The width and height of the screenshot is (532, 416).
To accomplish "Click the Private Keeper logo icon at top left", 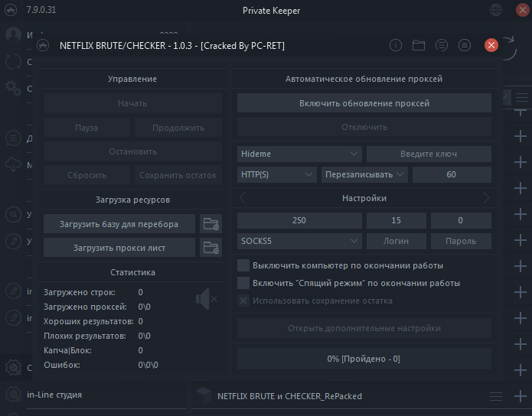I will tap(11, 10).
